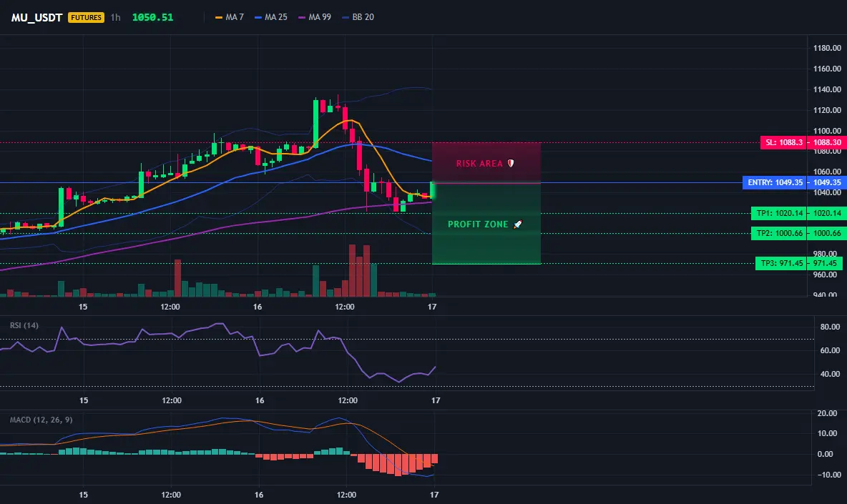Click the PROFIT ZONE text label
Screen dimensions: 847x504
click(x=478, y=224)
